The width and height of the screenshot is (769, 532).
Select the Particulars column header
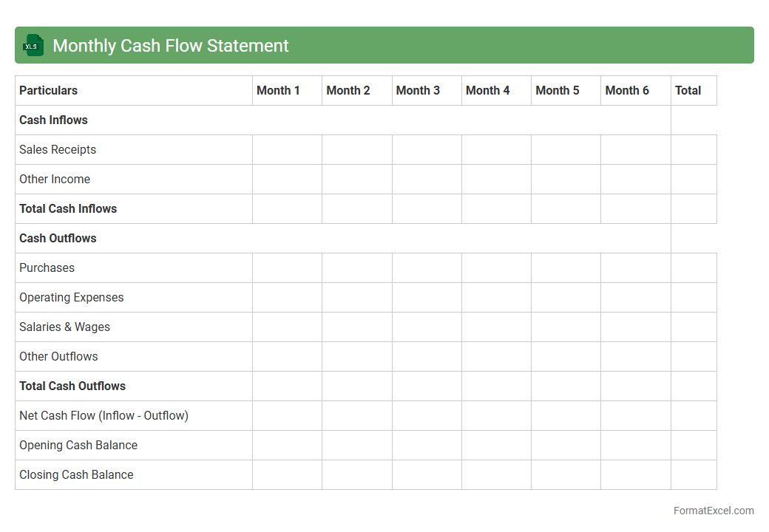coord(48,90)
